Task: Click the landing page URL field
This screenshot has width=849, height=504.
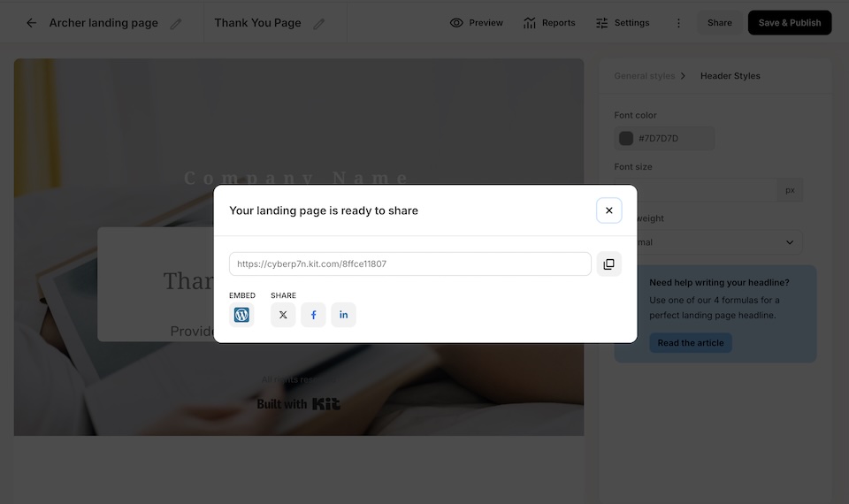Action: tap(409, 263)
